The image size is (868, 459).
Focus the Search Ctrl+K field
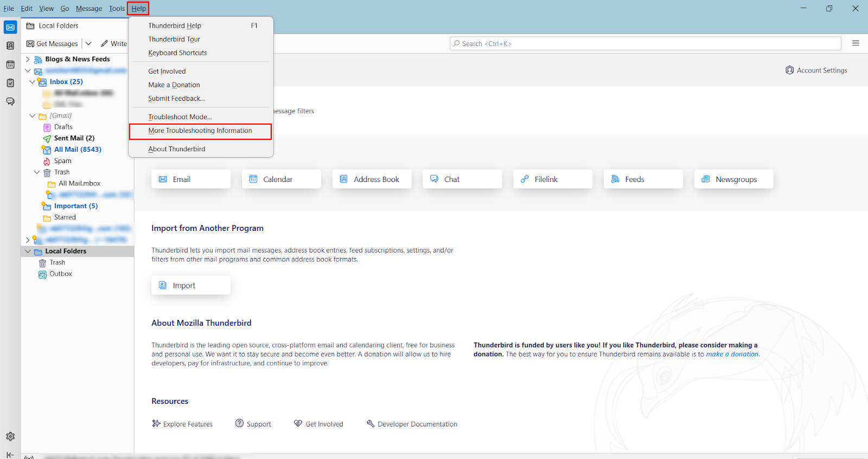click(x=646, y=43)
